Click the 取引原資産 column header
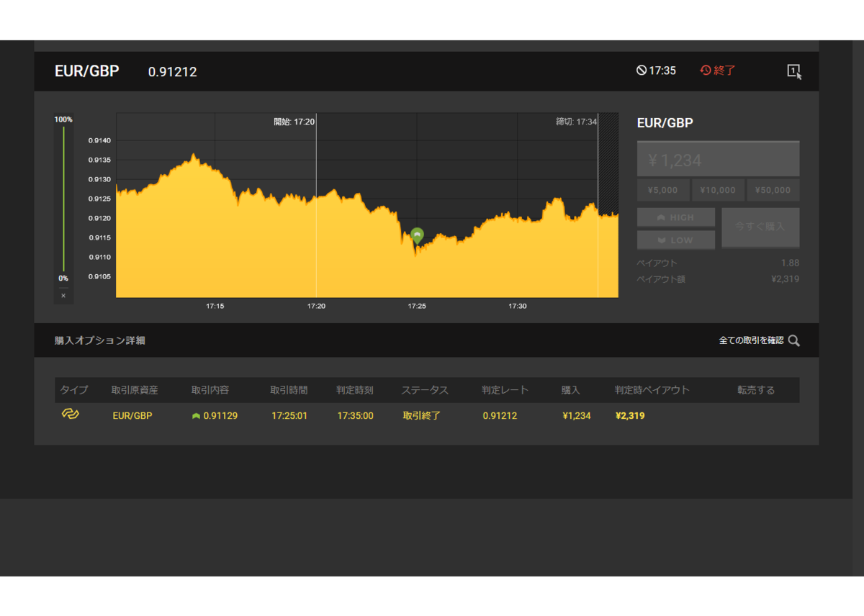Screen dimensions: 864x616 coord(135,390)
